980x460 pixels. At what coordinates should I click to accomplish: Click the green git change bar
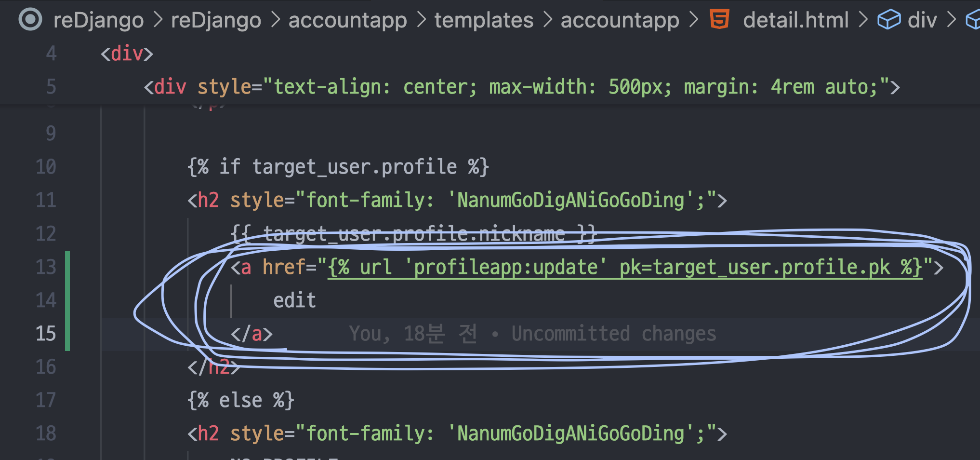(67, 301)
